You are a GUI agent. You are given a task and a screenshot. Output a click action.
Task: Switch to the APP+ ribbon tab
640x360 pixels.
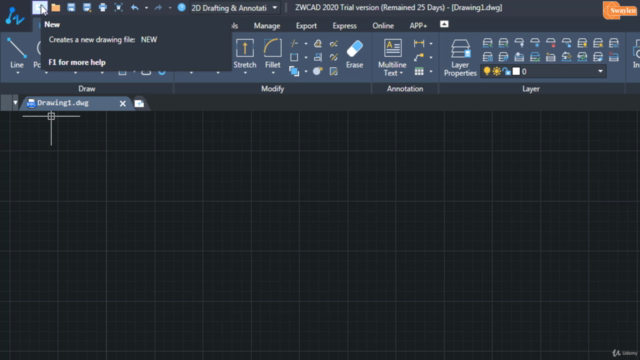point(418,26)
